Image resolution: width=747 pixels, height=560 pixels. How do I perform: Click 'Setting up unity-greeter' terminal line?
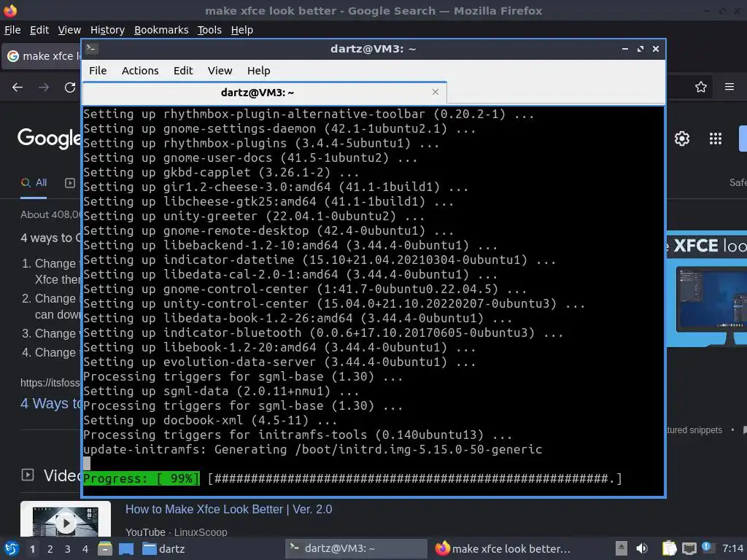pos(254,216)
